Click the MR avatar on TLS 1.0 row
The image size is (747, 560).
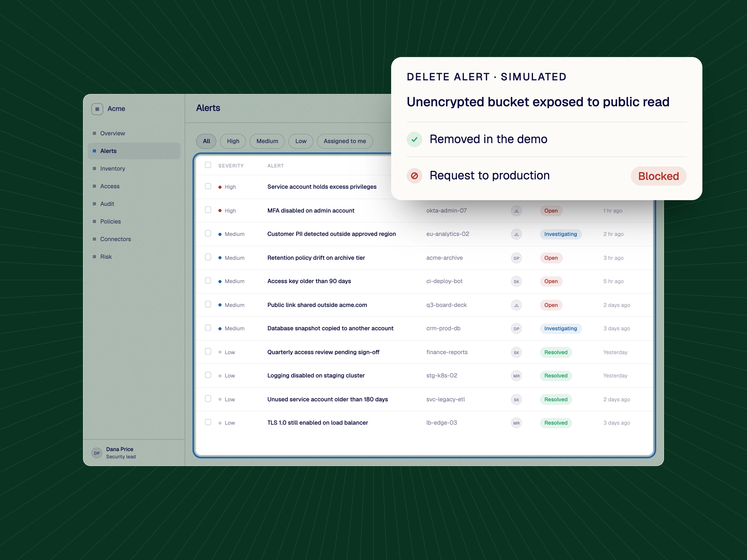[516, 423]
